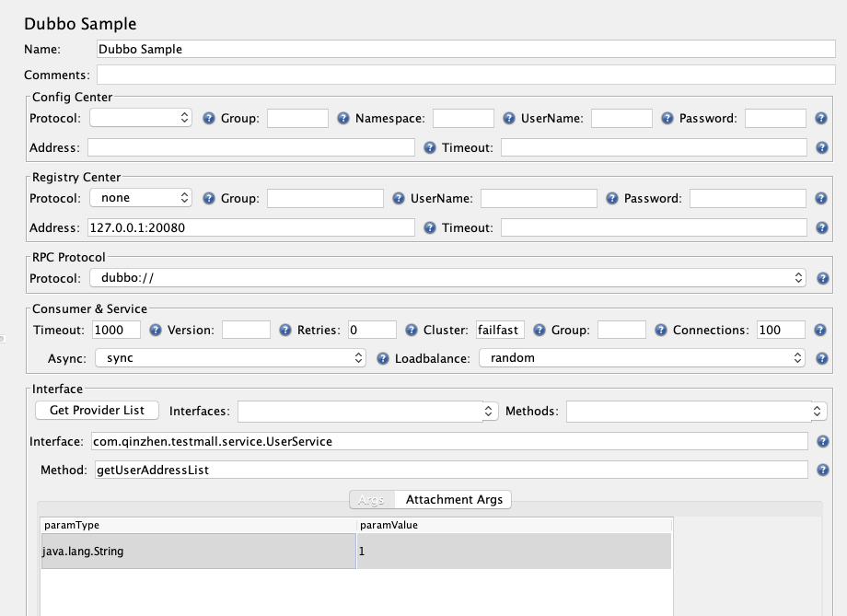Expand the Async sync dropdown

click(231, 357)
